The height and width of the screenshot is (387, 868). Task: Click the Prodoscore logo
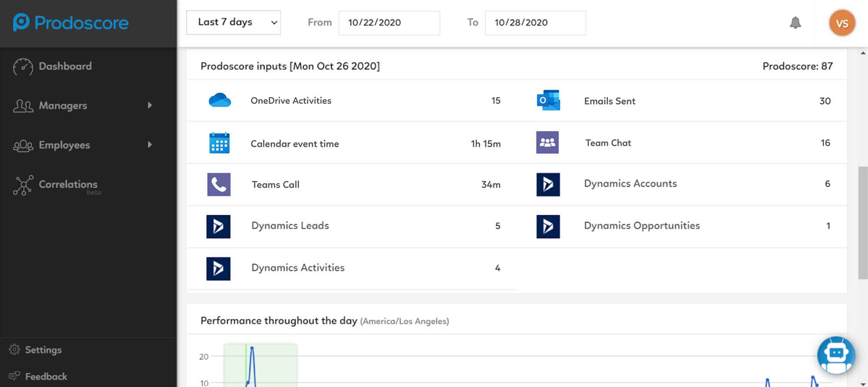71,23
